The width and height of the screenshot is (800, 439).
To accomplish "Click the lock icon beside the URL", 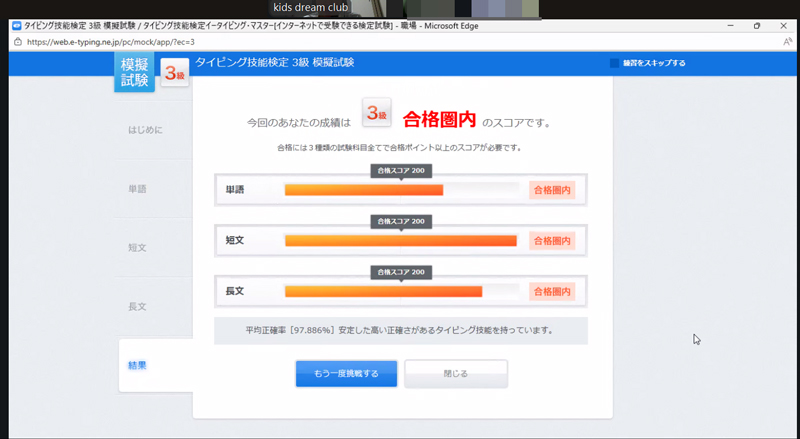I will (18, 42).
